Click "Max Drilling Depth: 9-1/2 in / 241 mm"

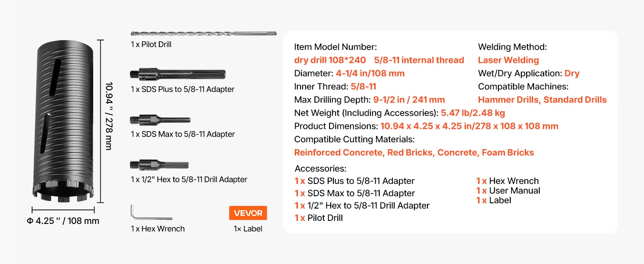pos(370,100)
